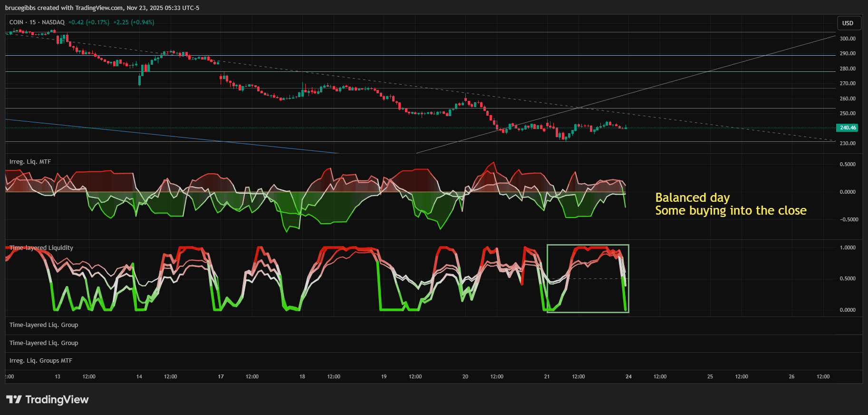Click the 24 date on time axis

pyautogui.click(x=628, y=376)
